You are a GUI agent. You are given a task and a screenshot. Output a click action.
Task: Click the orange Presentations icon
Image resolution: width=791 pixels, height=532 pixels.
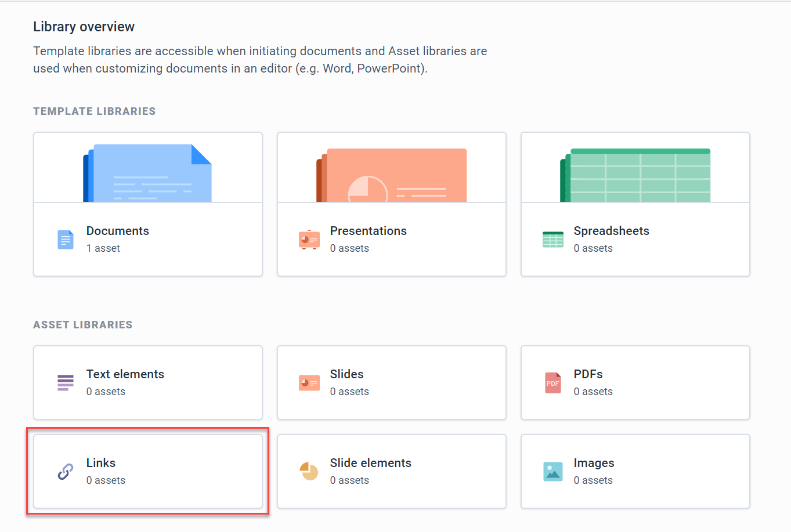pyautogui.click(x=309, y=240)
